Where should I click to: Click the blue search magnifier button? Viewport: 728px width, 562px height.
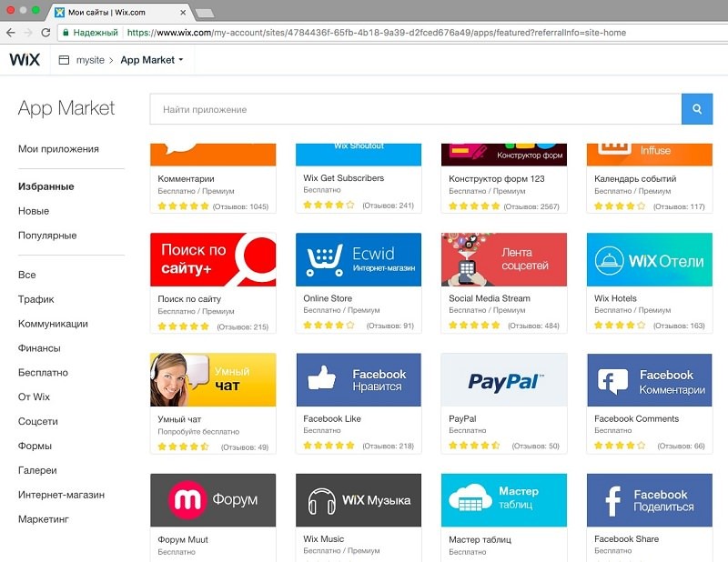pos(697,109)
